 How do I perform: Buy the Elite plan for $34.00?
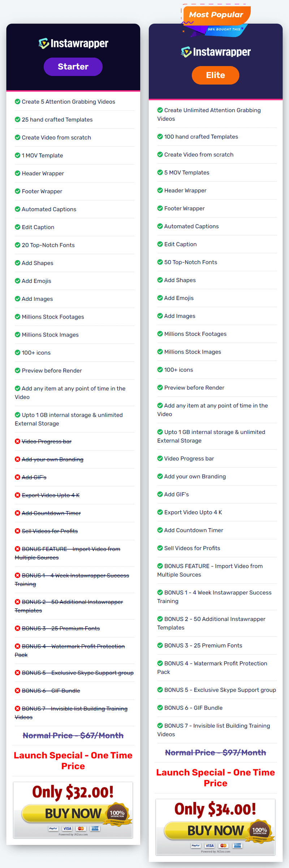point(215,830)
